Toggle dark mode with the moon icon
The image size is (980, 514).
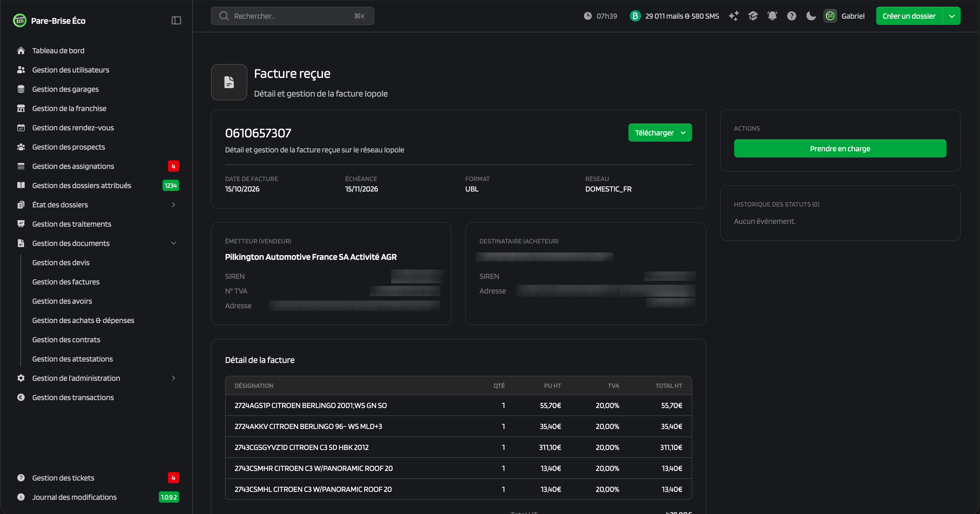tap(811, 16)
